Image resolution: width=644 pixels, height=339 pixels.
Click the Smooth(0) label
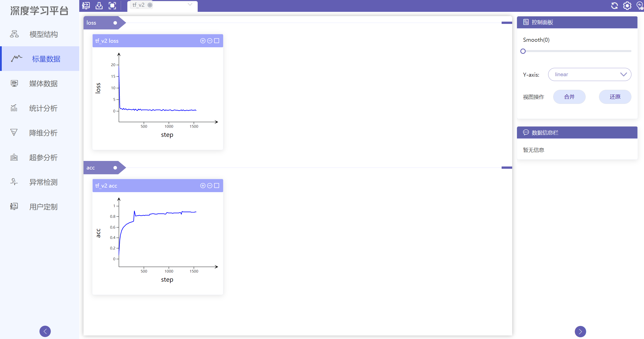coord(536,40)
